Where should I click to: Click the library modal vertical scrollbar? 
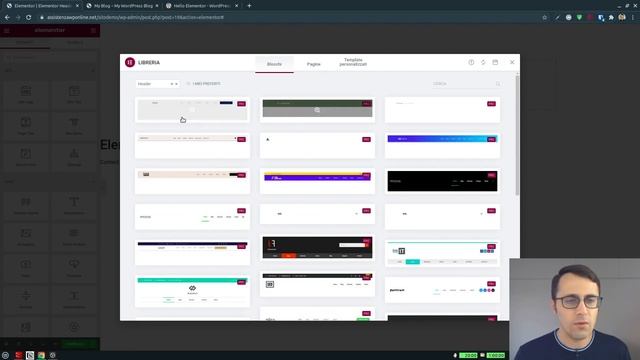(517, 135)
